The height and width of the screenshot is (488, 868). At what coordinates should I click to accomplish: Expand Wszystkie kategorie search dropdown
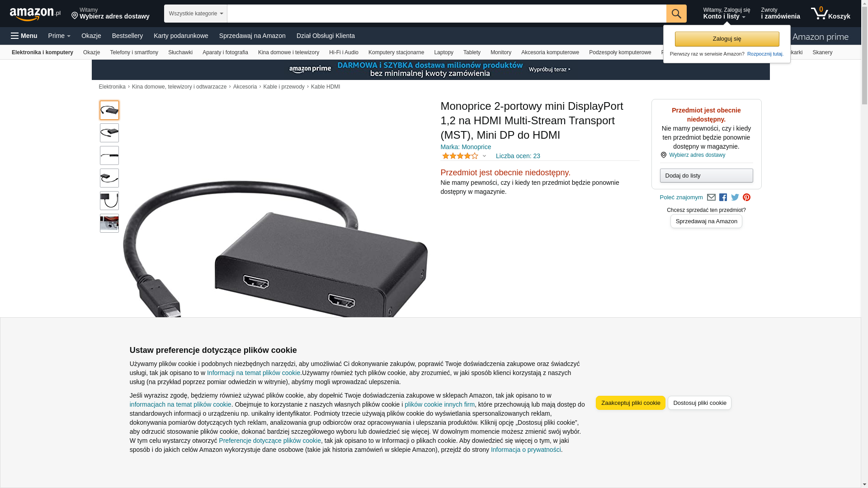pos(196,14)
